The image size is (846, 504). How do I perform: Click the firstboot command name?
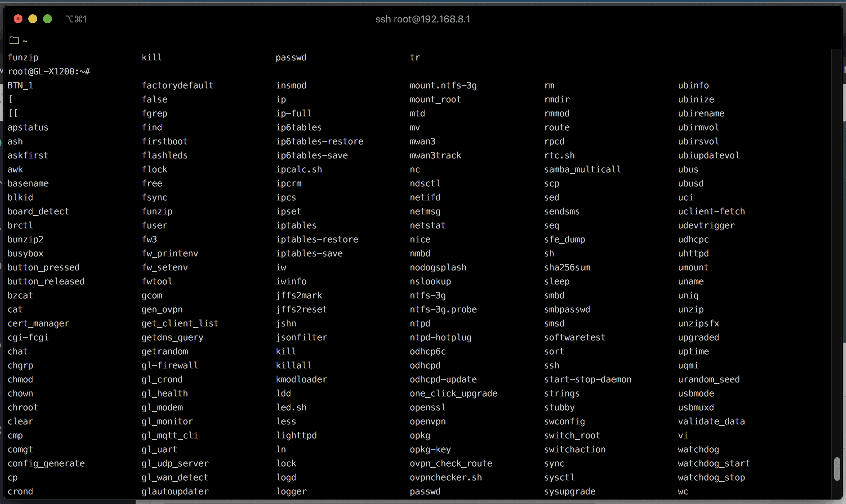[x=165, y=141]
